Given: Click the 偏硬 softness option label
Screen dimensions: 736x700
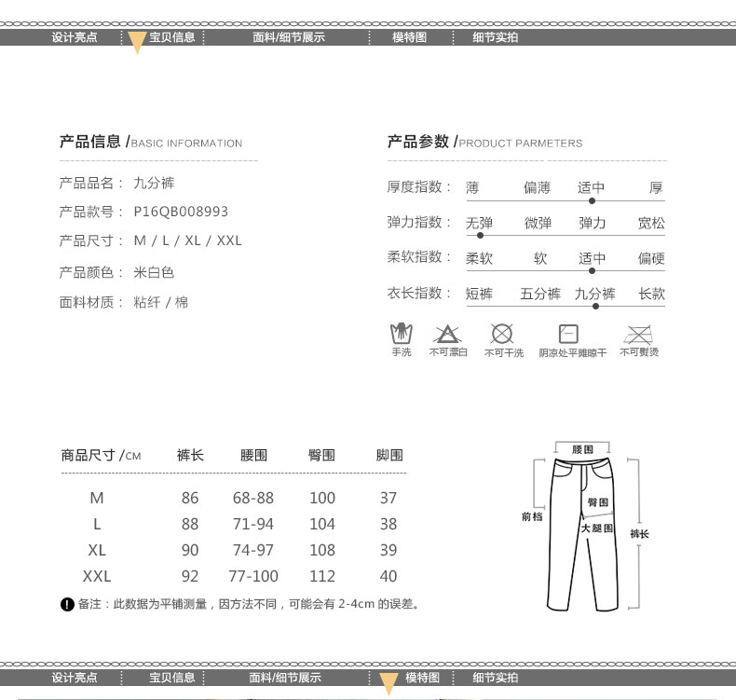Looking at the screenshot, I should 651,258.
